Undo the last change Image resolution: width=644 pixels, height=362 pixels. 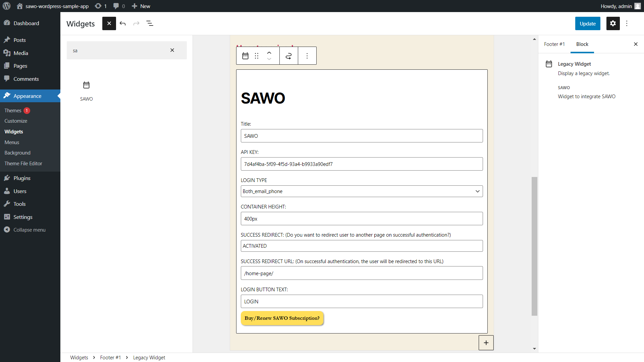pos(123,23)
